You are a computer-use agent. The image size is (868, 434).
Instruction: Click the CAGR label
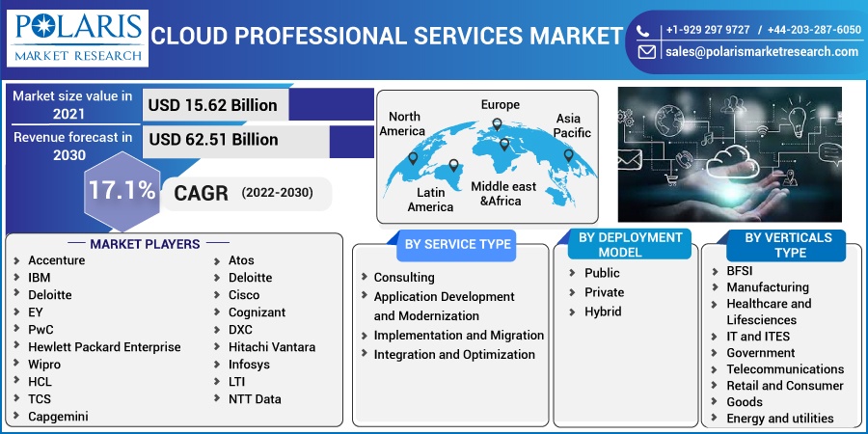(201, 193)
